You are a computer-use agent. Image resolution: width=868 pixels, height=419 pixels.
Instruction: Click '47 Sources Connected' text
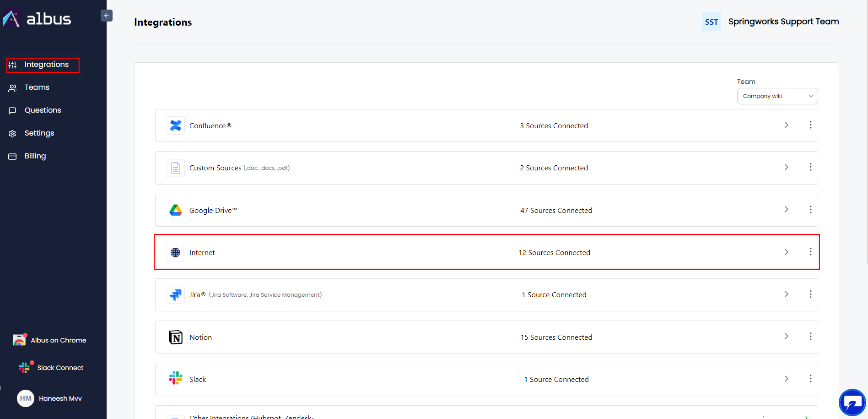coord(556,211)
